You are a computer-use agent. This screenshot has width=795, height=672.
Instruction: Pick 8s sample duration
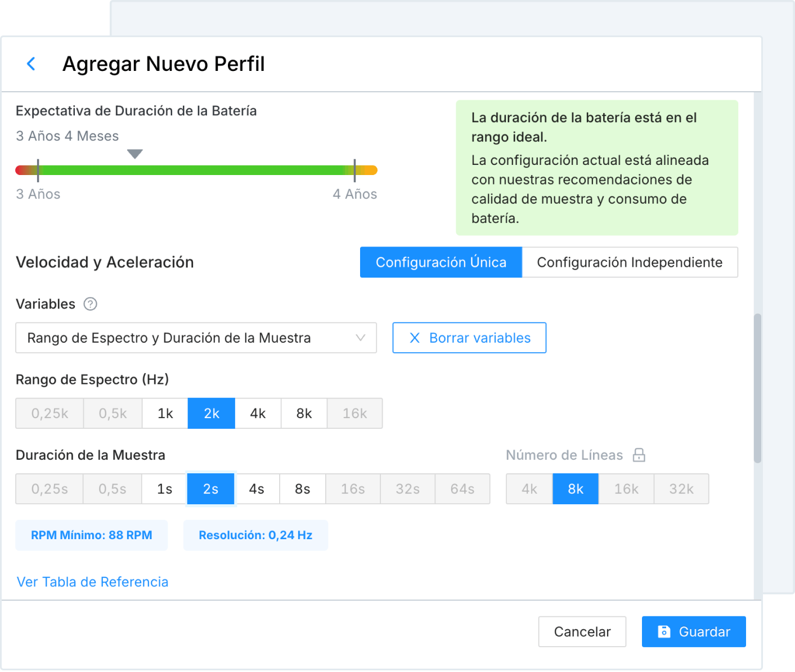(302, 489)
